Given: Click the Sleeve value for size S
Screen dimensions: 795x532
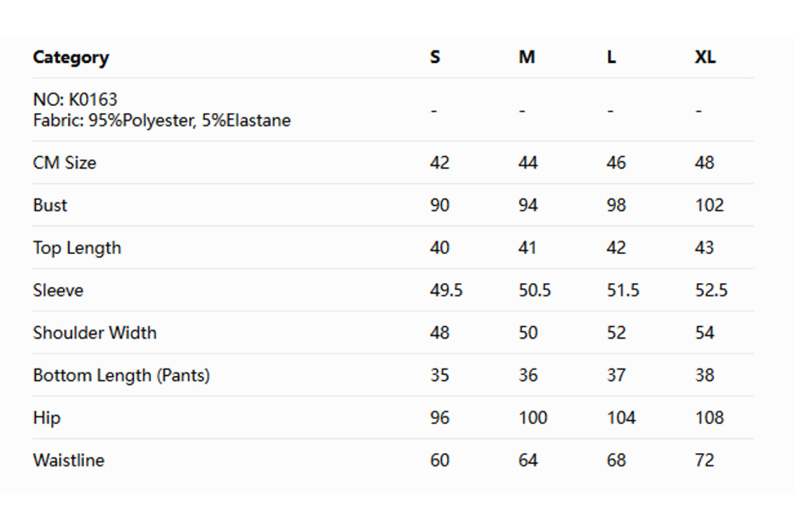Looking at the screenshot, I should coord(446,290).
